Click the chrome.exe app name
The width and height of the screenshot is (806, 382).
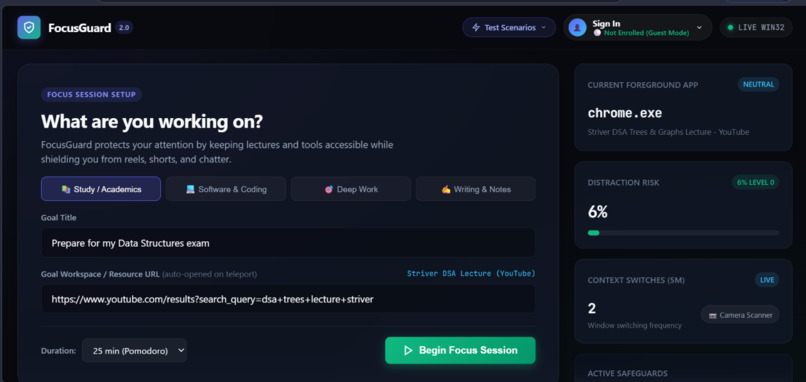tap(625, 113)
